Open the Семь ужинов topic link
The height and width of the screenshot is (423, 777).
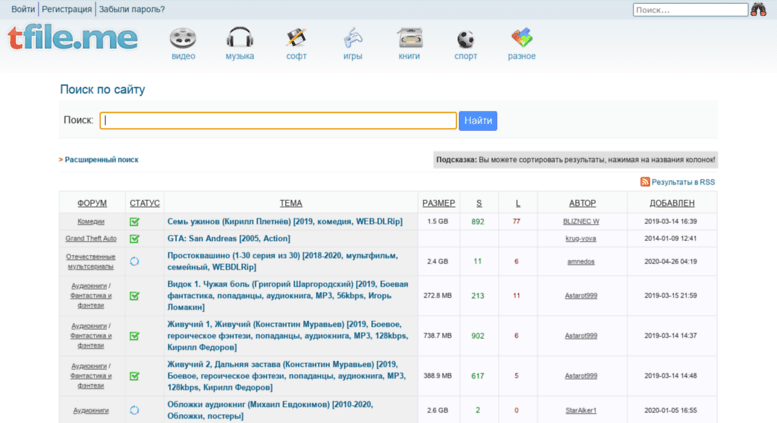pos(285,221)
